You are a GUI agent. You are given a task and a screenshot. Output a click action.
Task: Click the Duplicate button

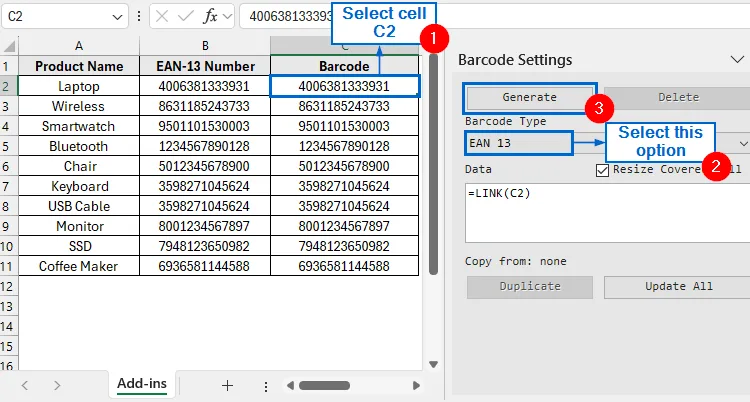529,287
